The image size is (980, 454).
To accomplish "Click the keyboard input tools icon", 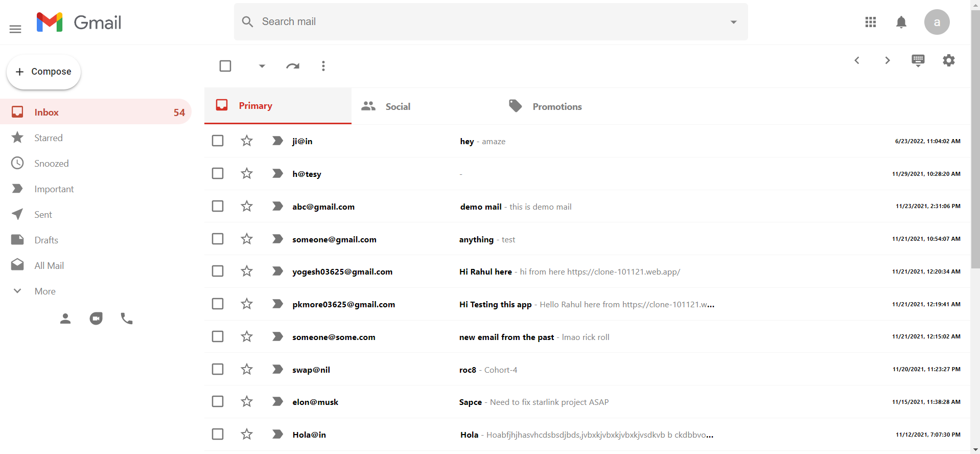I will tap(918, 60).
